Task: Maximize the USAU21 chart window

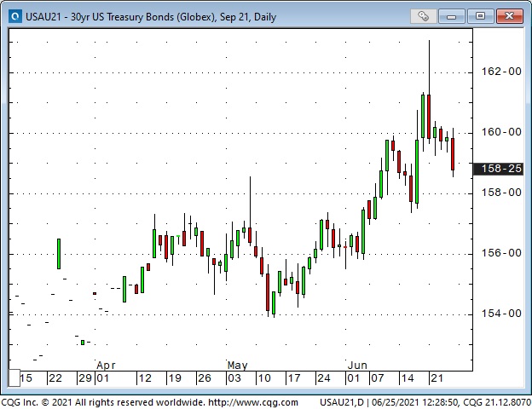Action: (480, 16)
